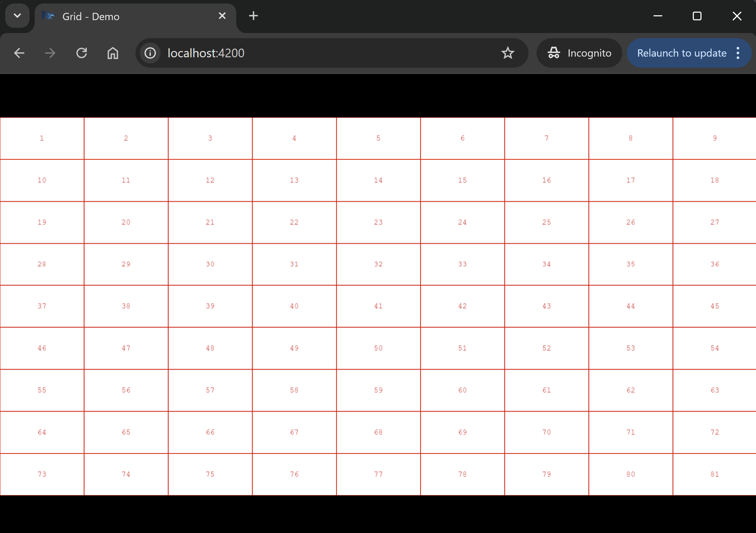The height and width of the screenshot is (533, 756).
Task: View site information icon
Action: [150, 53]
